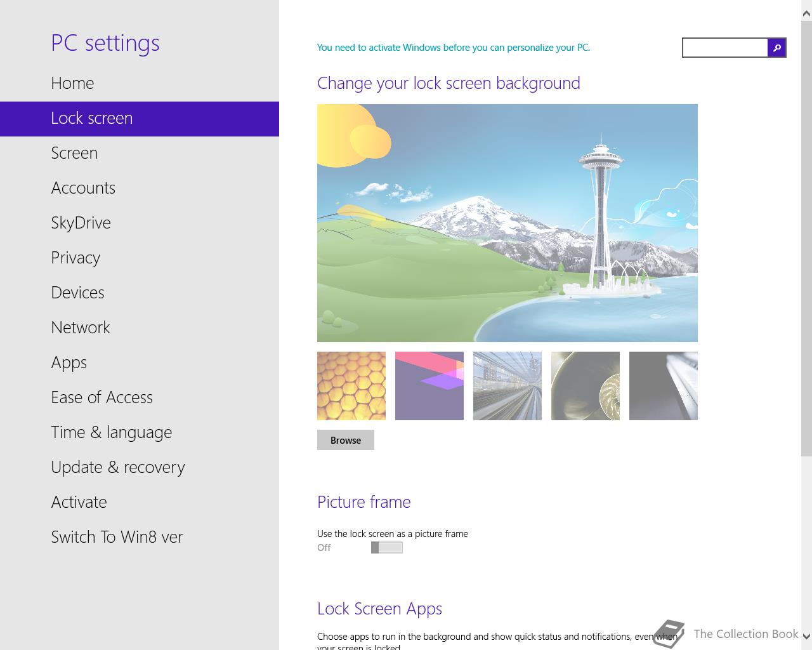Select Lock screen in sidebar
This screenshot has width=812, height=650.
coord(140,119)
